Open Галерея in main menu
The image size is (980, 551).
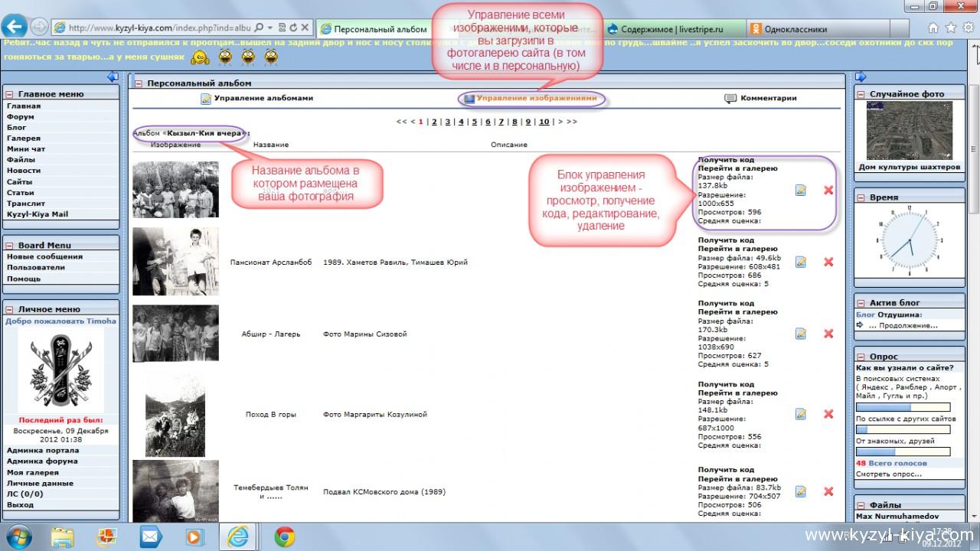tap(24, 139)
